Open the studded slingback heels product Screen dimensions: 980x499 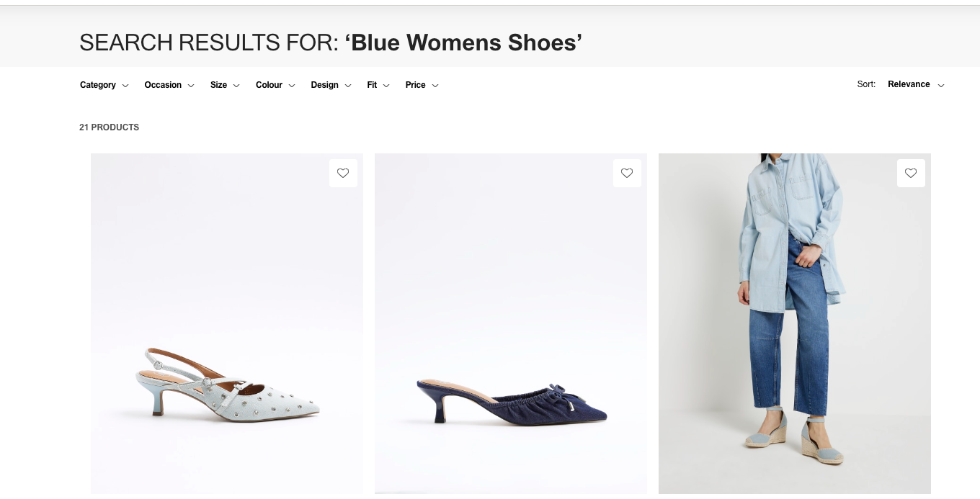(227, 323)
